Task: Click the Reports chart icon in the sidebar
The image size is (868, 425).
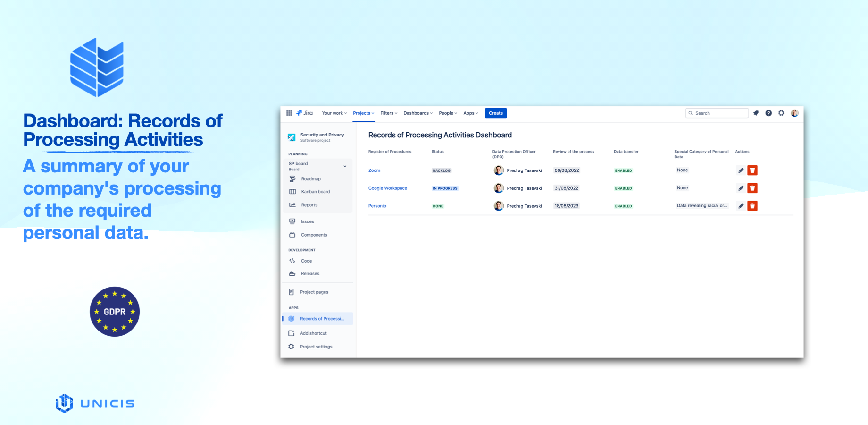Action: [292, 205]
